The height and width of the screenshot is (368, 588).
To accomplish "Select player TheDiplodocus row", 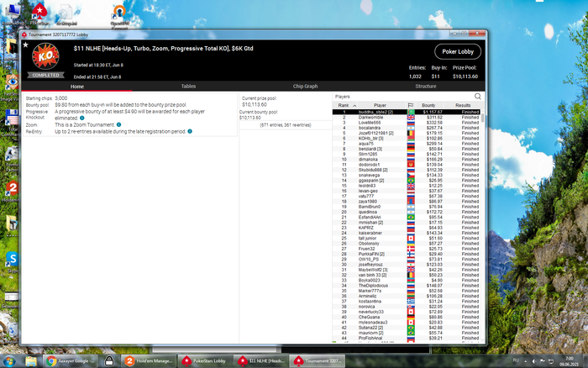I will tap(406, 286).
